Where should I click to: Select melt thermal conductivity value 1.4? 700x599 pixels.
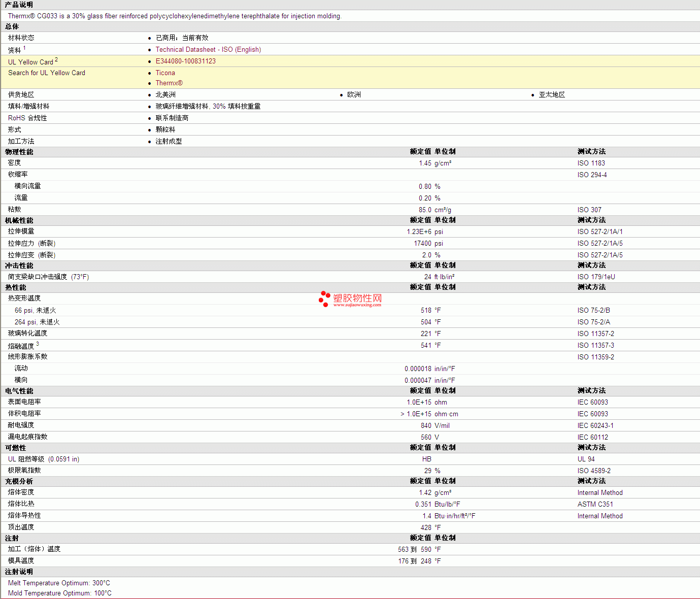427,516
